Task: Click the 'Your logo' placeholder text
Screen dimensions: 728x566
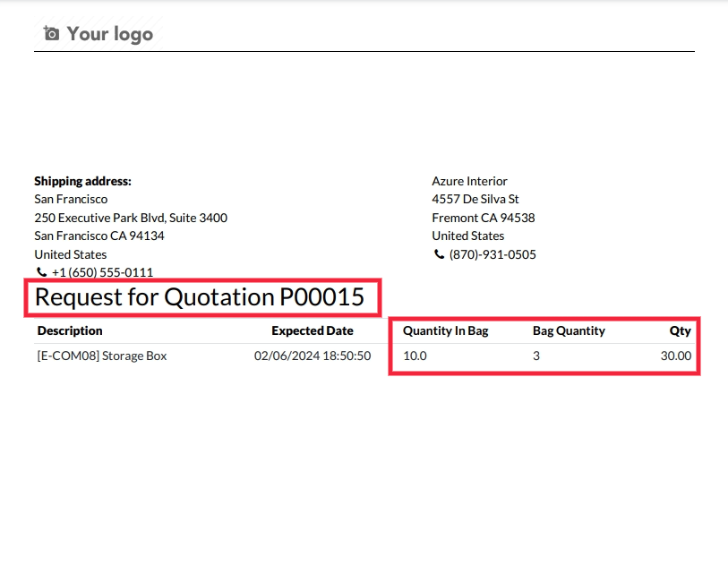Action: click(x=110, y=34)
